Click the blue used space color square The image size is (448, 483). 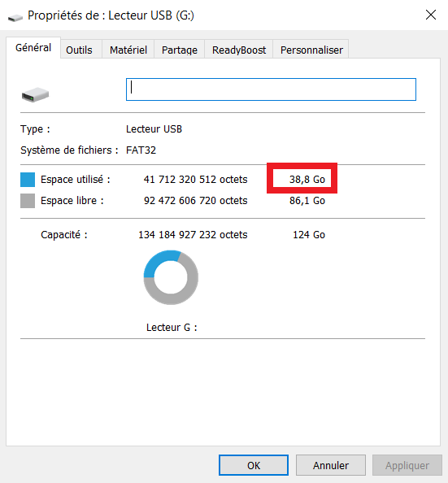[28, 180]
